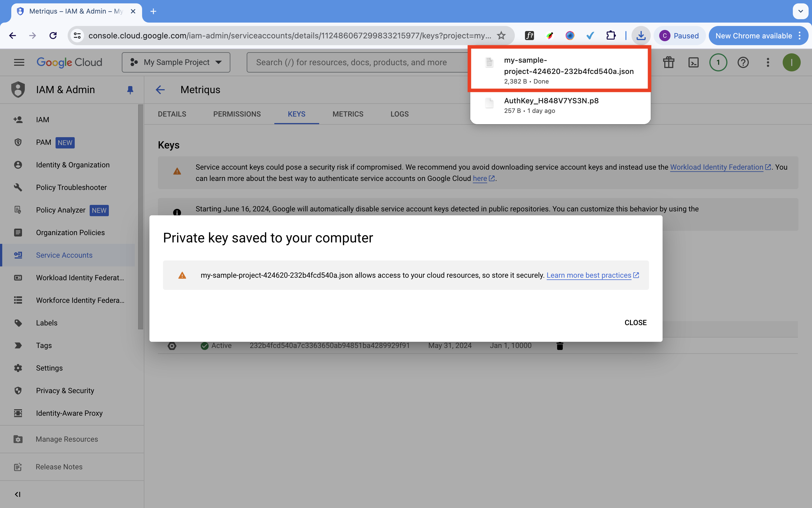Close the private key saved dialog
The height and width of the screenshot is (508, 812).
tap(635, 323)
